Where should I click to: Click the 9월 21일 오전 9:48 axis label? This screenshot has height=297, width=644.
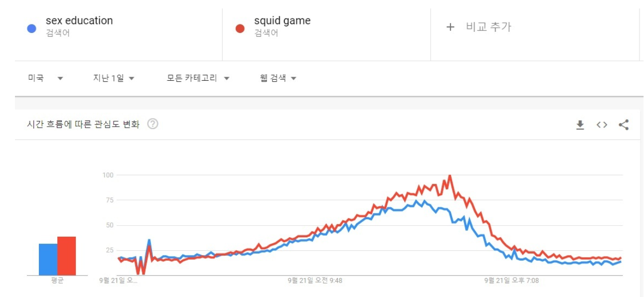[x=315, y=281]
